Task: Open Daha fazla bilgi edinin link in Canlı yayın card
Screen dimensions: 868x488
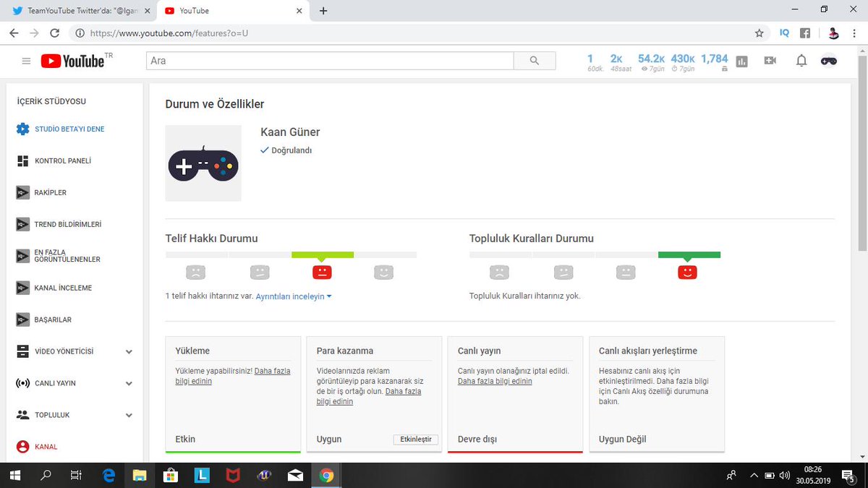Action: point(495,381)
